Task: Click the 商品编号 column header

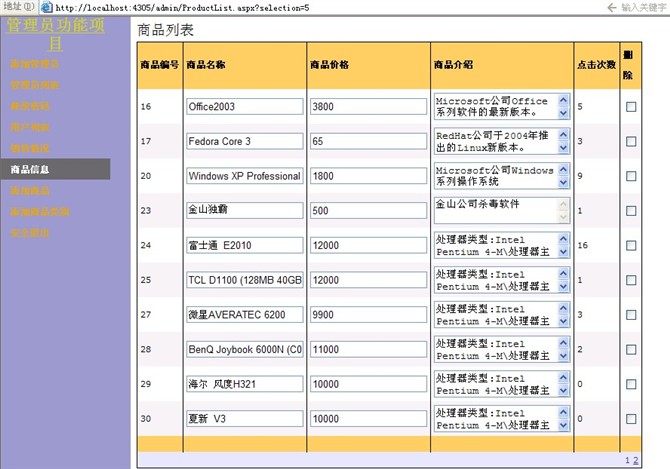Action: tap(159, 65)
